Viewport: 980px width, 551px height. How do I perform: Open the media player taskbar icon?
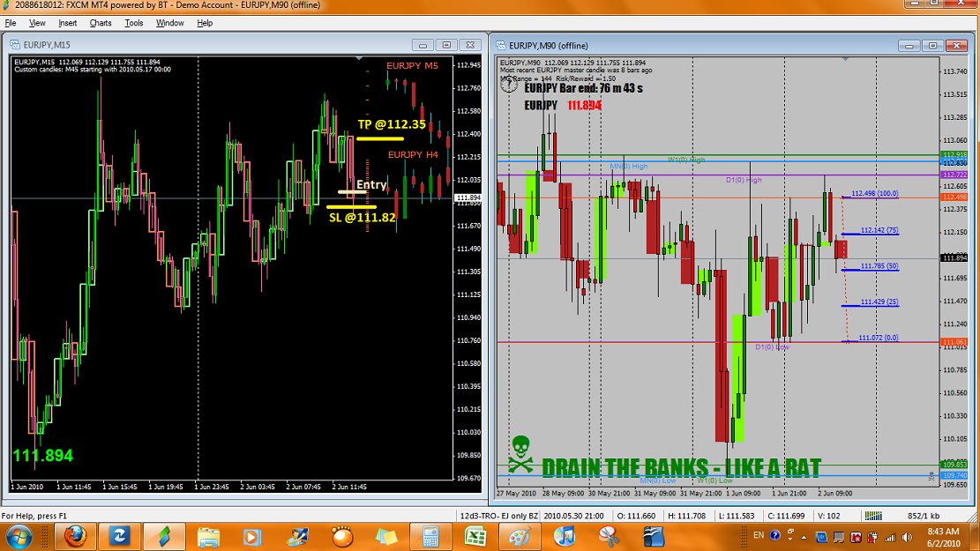coord(252,537)
